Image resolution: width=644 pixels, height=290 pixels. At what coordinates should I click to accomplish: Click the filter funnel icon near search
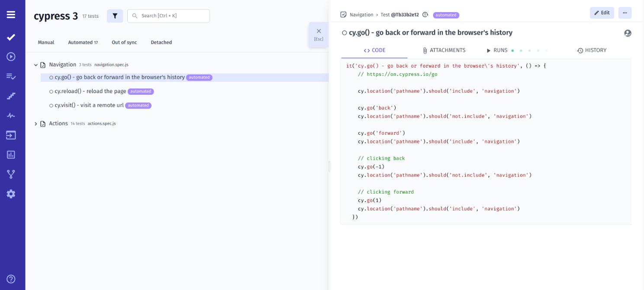115,16
